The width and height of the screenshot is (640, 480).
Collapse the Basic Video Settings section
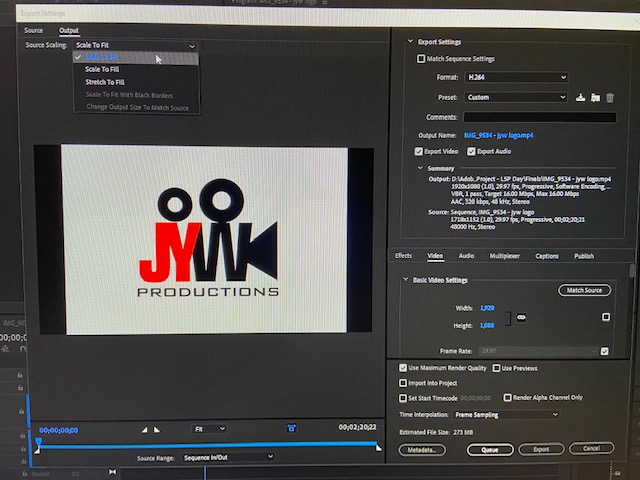tap(405, 280)
